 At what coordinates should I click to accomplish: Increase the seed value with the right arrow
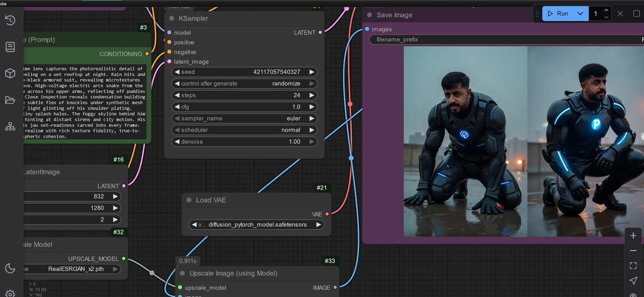(x=312, y=72)
